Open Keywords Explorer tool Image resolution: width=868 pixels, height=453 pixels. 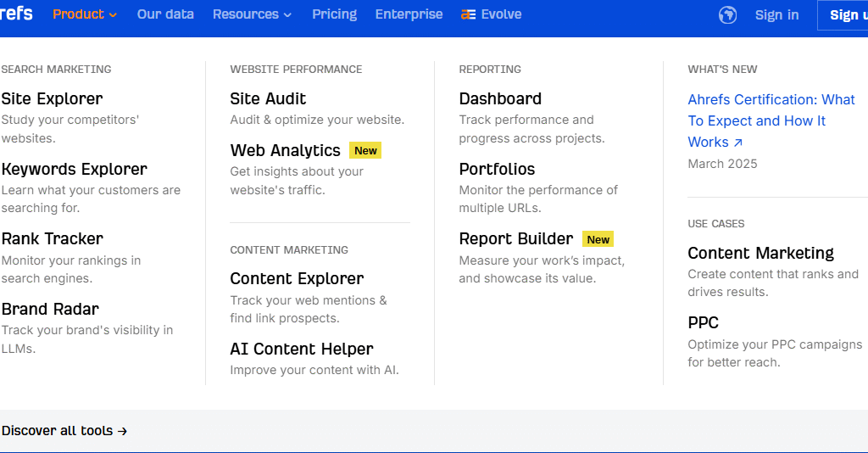coord(75,169)
